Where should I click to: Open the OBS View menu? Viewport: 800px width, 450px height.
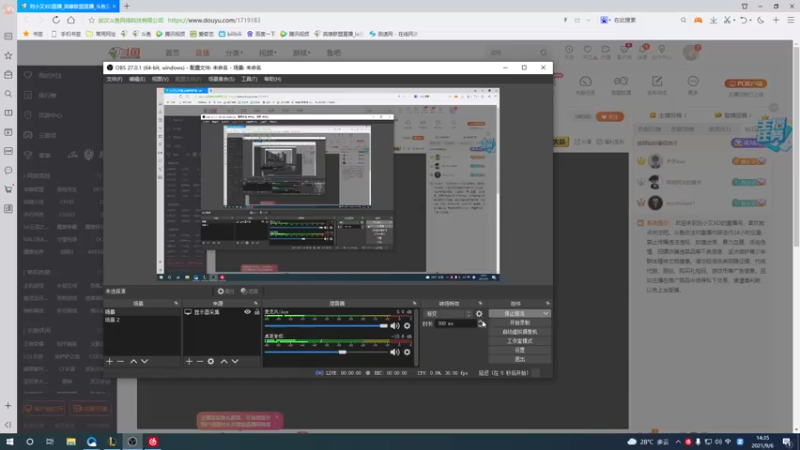[x=160, y=79]
